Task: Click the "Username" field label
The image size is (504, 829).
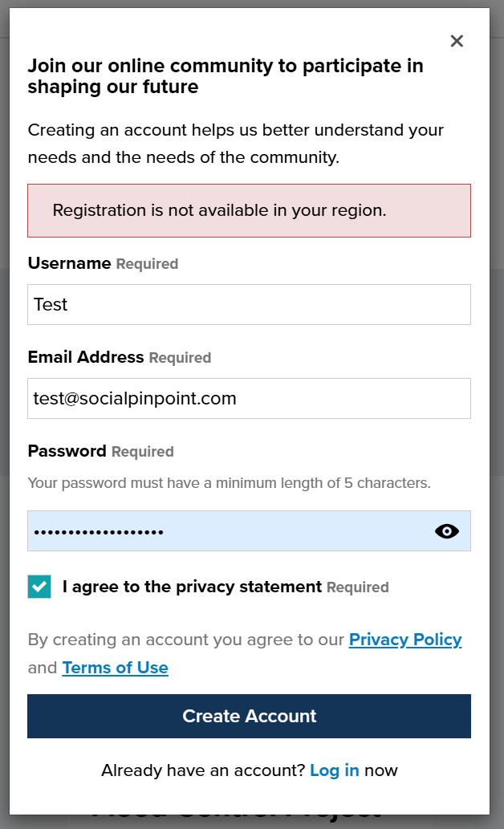Action: (69, 263)
